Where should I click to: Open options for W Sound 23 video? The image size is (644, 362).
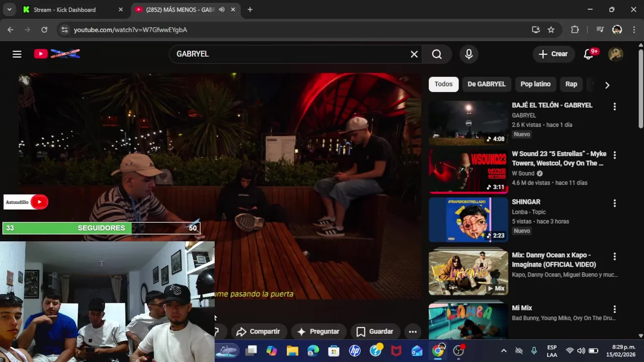(x=614, y=155)
